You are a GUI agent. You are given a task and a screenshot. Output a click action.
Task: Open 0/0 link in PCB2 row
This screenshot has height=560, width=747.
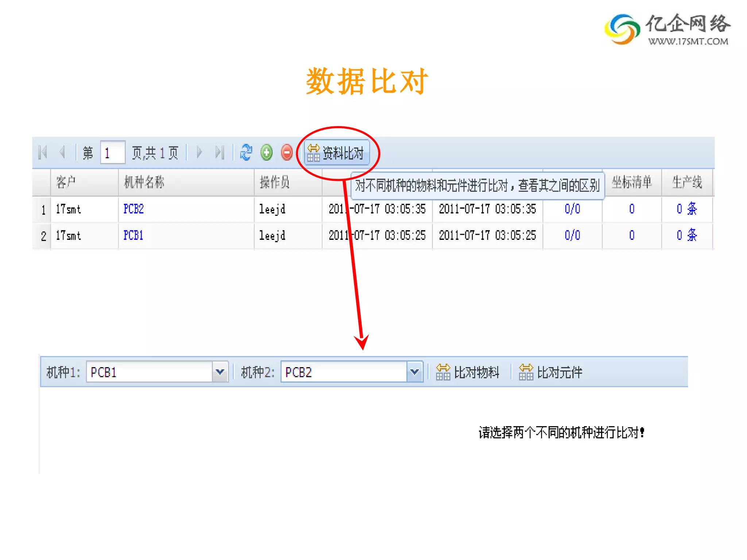point(572,209)
